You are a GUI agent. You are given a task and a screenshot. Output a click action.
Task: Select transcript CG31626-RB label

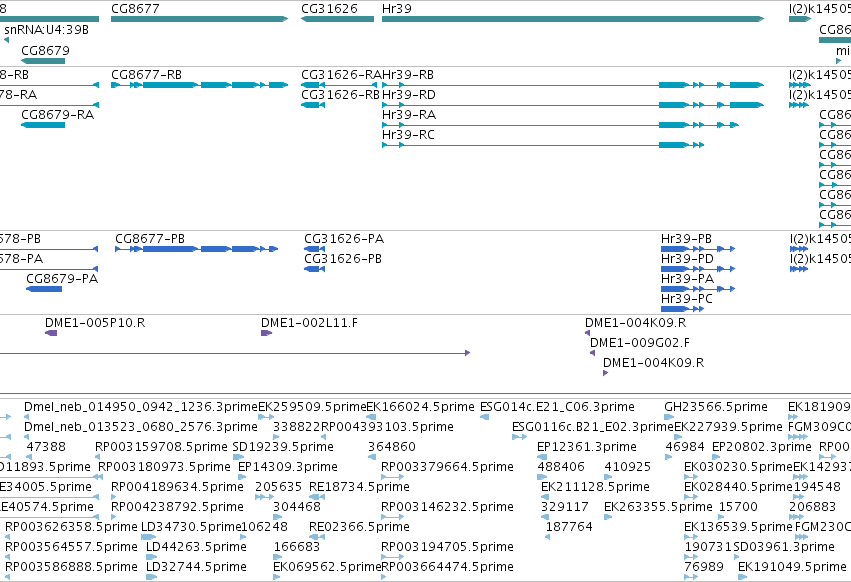click(341, 95)
